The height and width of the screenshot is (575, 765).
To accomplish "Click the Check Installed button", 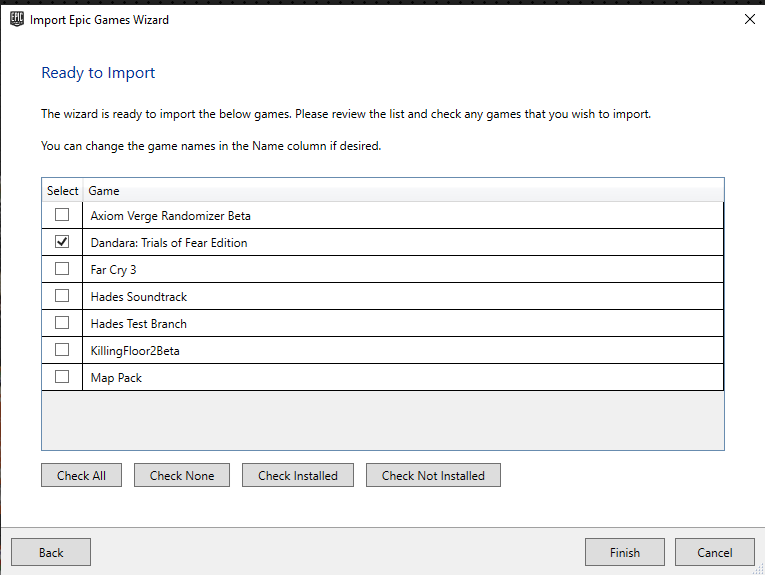I will [x=298, y=475].
